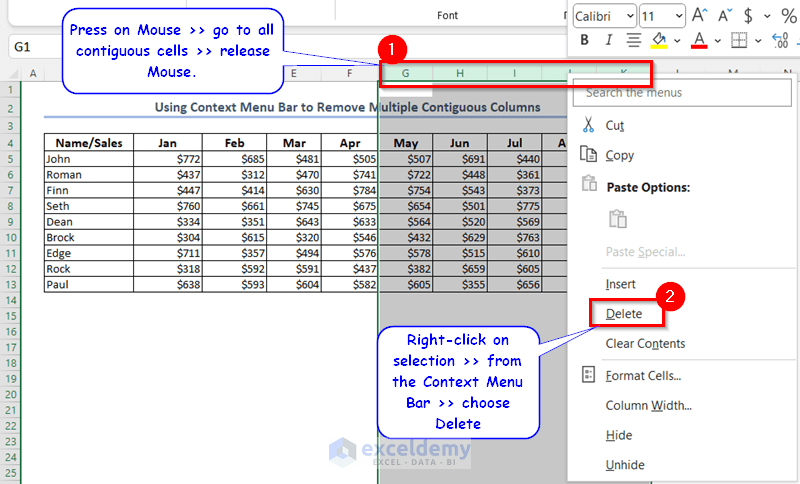The width and height of the screenshot is (800, 484).
Task: Expand the font color dropdown arrow
Action: click(717, 40)
